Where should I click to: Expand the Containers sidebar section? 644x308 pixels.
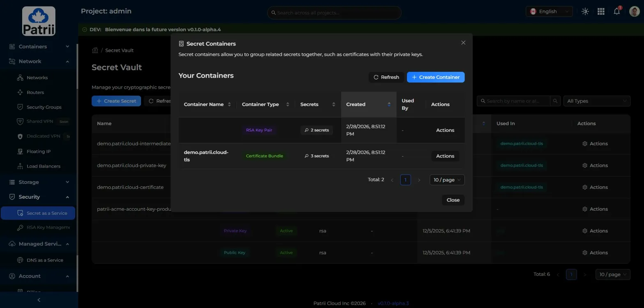point(67,46)
